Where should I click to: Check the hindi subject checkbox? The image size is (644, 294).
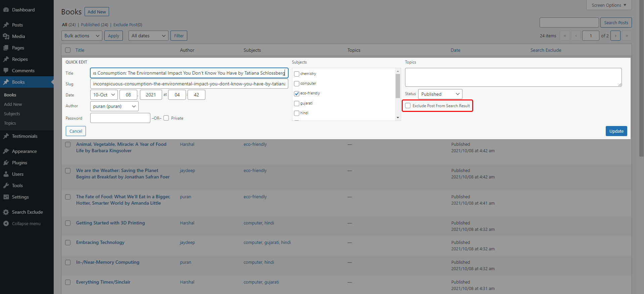pyautogui.click(x=297, y=113)
